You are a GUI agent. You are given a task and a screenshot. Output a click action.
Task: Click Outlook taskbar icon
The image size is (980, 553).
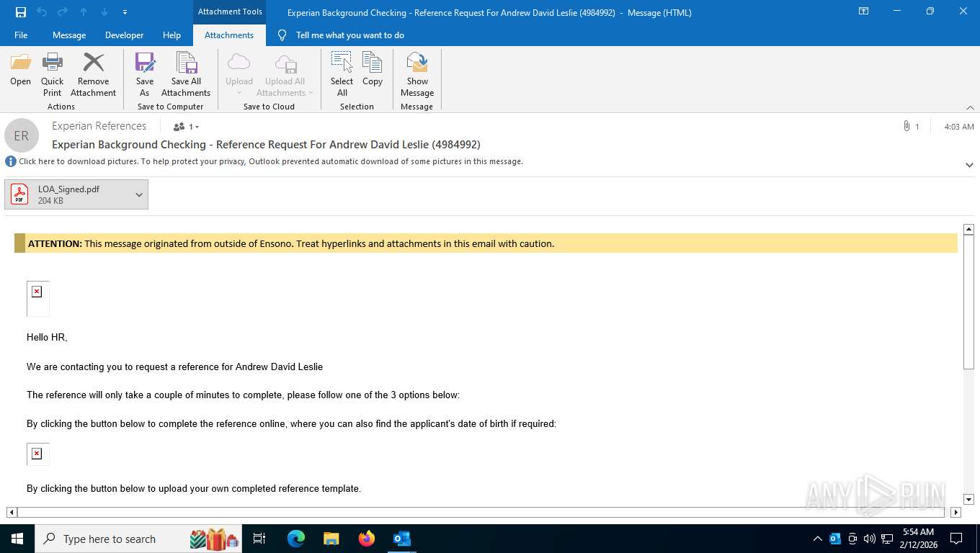401,539
